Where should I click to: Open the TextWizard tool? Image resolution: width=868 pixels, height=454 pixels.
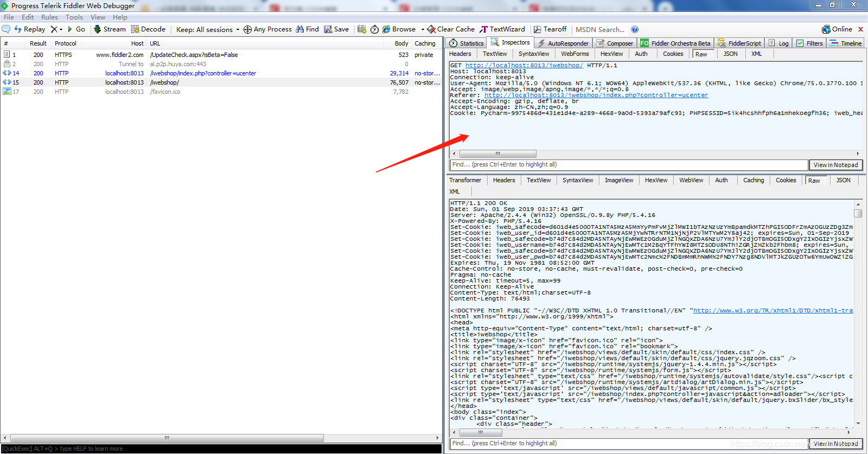(502, 29)
